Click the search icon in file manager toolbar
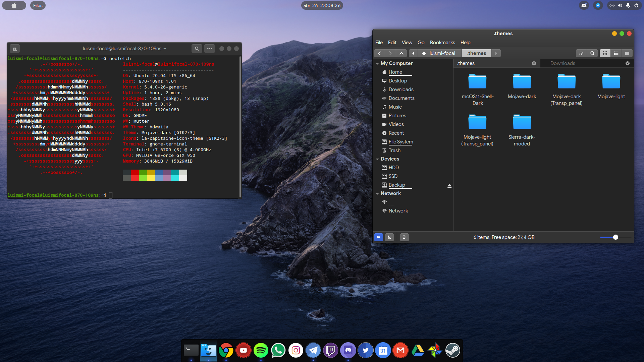 (x=592, y=53)
